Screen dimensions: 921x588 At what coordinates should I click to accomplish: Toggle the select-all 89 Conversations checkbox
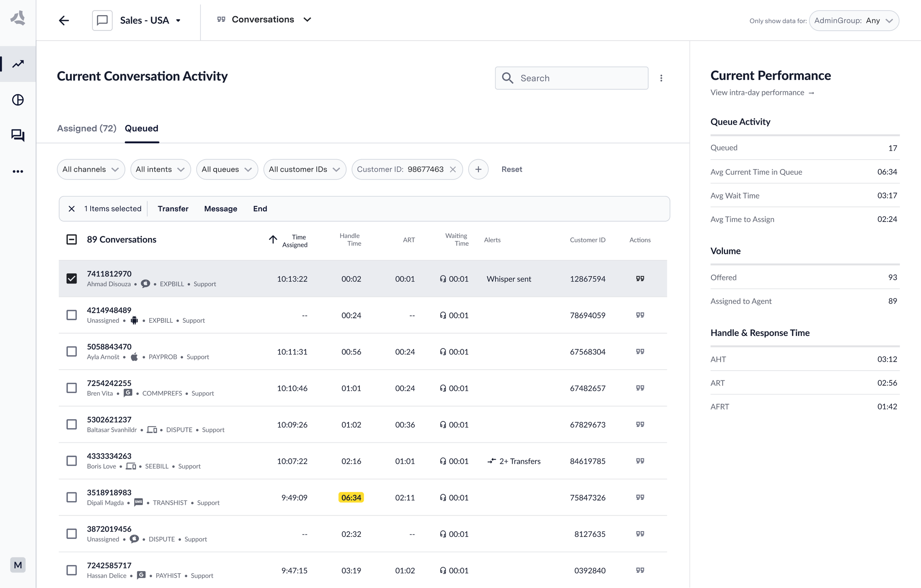pos(71,239)
